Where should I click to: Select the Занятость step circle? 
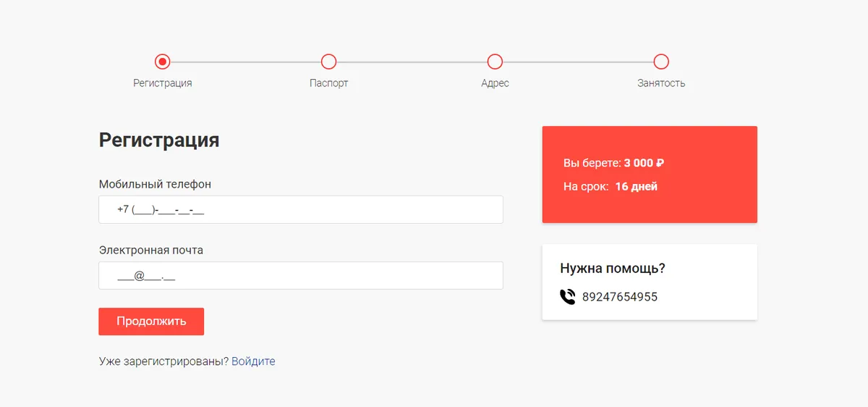[661, 62]
